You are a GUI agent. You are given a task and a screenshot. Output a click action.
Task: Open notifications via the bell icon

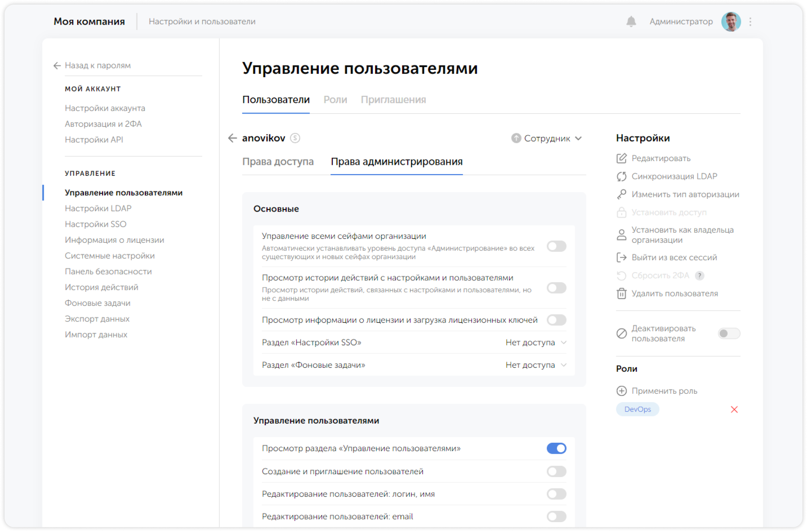coord(632,22)
